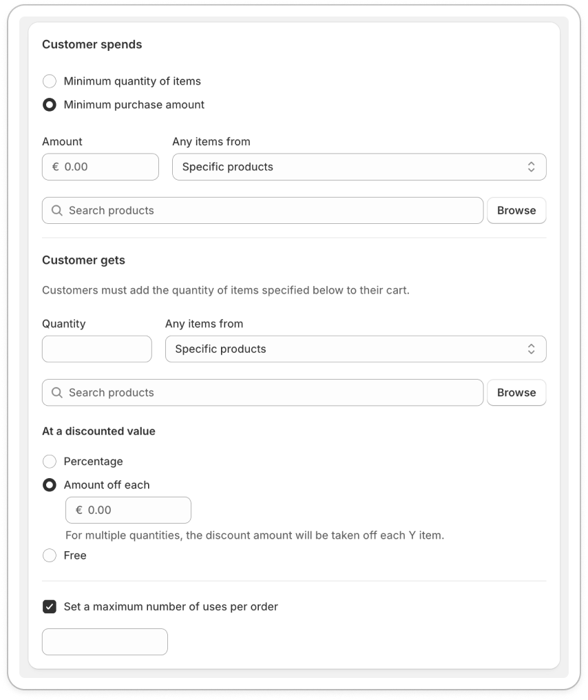Click the Quantity input field
The height and width of the screenshot is (700, 588).
96,349
